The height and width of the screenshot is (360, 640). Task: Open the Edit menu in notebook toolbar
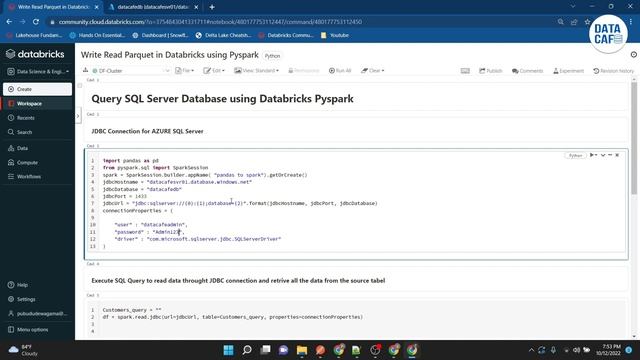point(214,71)
